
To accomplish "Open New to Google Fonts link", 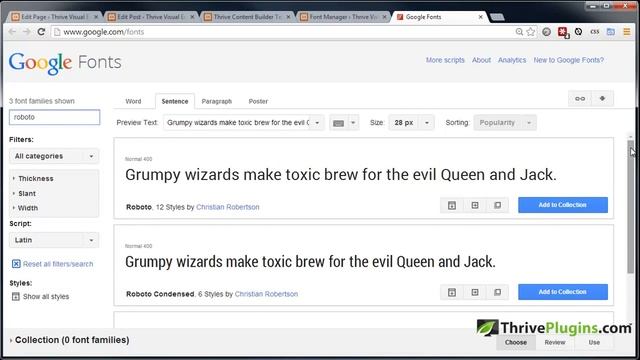I will [x=569, y=60].
